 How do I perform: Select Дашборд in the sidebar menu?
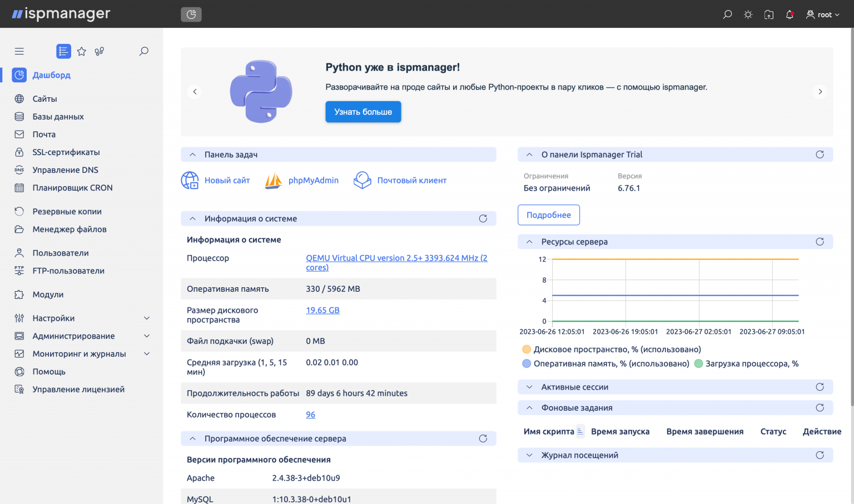coord(52,75)
